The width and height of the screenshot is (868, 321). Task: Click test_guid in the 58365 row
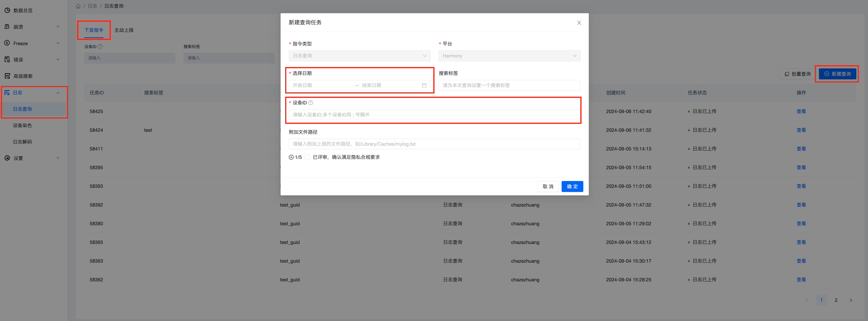click(x=290, y=242)
